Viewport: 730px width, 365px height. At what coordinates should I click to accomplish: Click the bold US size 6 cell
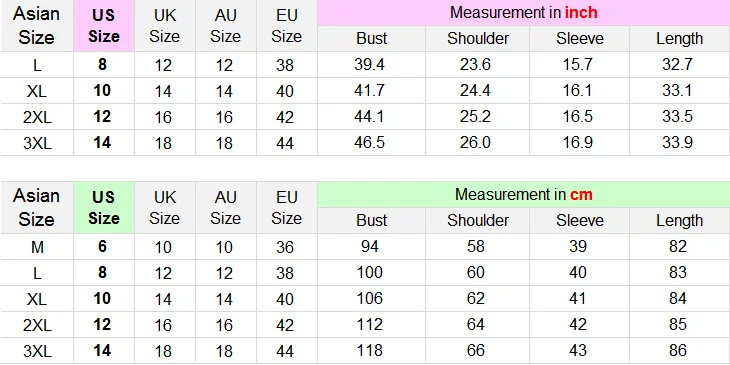[x=102, y=246]
